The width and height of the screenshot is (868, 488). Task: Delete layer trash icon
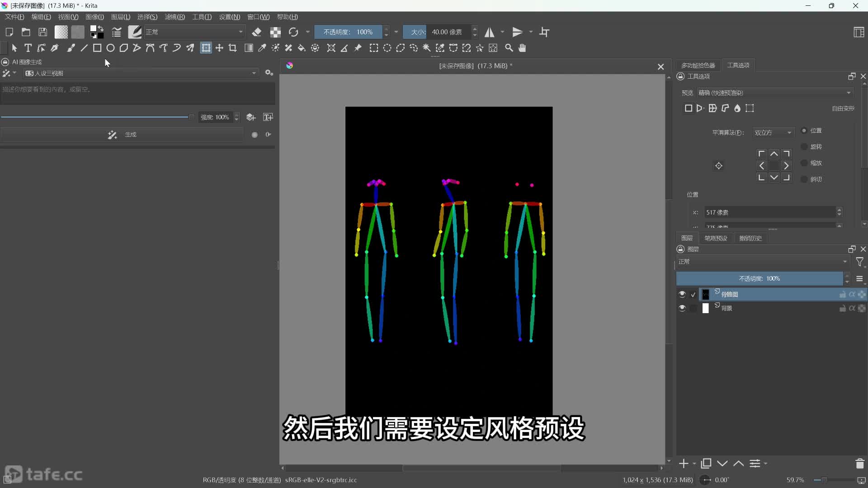(860, 464)
